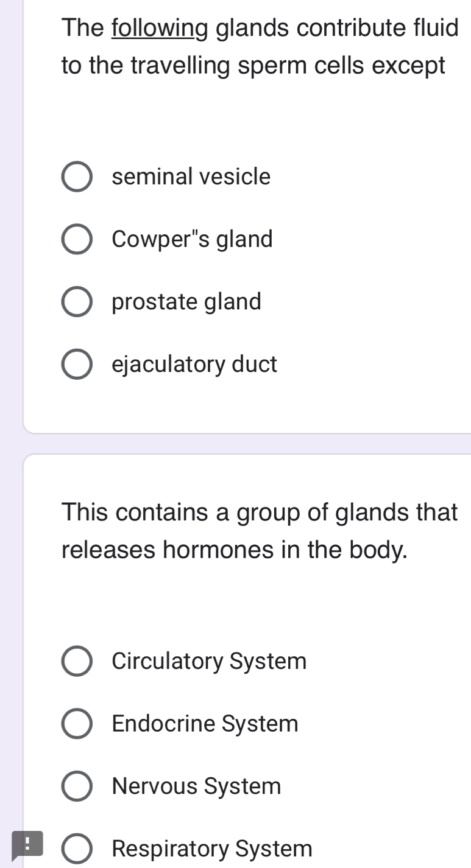
Task: Click the "Circulatory System" label text
Action: [210, 661]
